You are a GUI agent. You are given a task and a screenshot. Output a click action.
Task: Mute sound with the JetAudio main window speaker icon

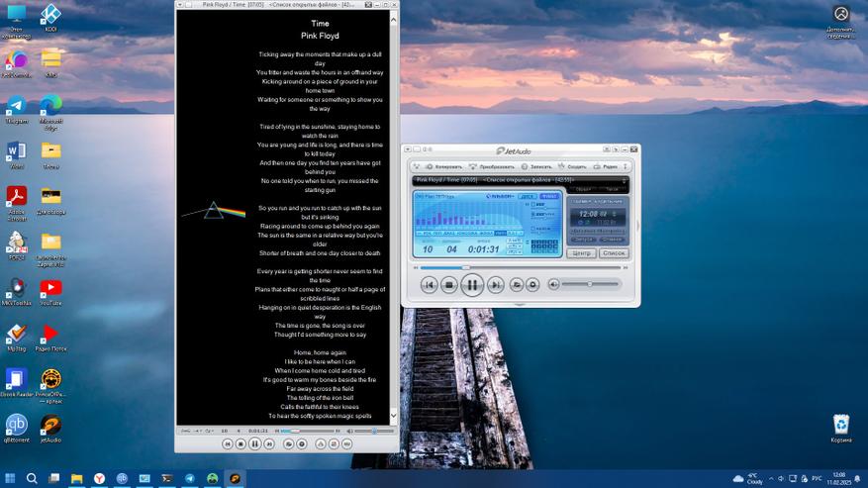[x=553, y=284]
